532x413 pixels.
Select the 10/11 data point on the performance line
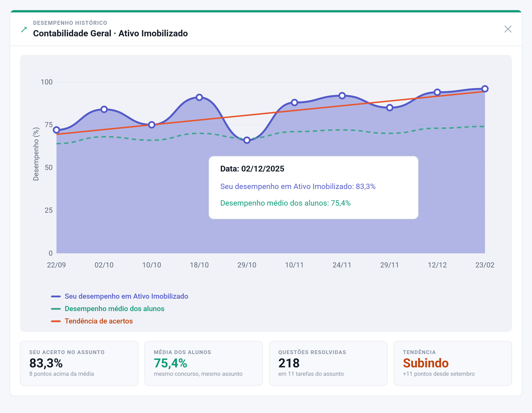coord(295,103)
